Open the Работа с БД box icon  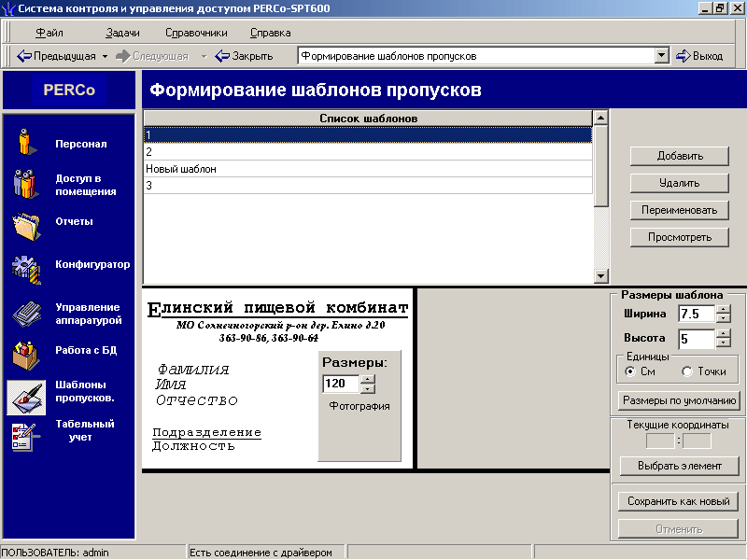pyautogui.click(x=26, y=356)
